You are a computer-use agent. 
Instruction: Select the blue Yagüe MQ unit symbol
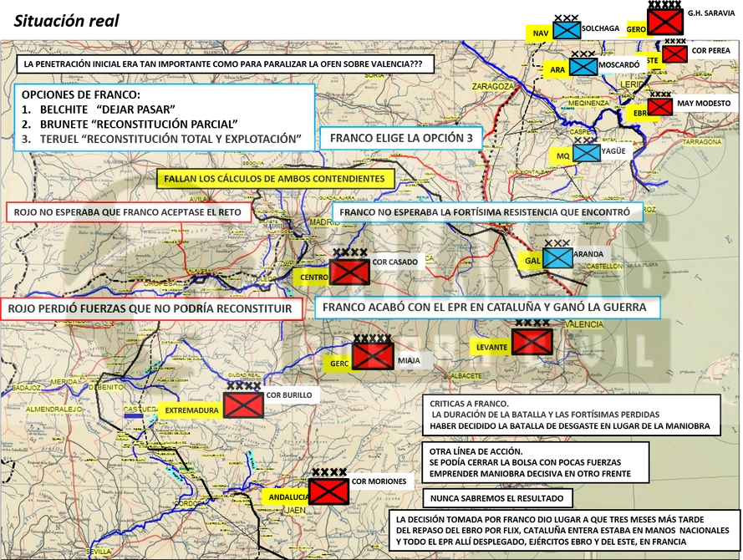587,153
